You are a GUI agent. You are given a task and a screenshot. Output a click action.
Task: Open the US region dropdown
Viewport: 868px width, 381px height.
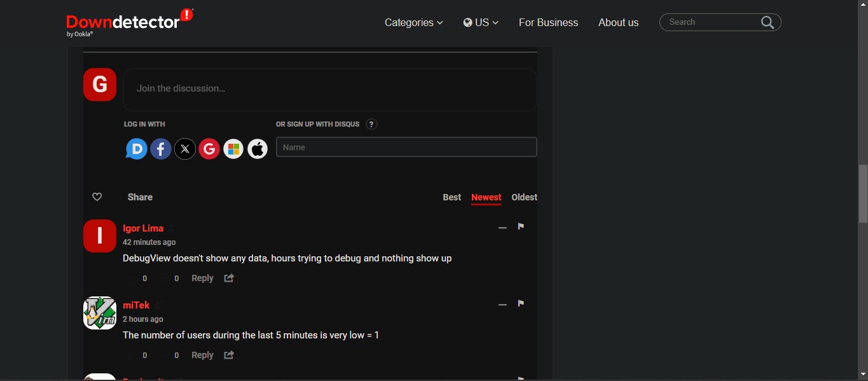tap(481, 22)
